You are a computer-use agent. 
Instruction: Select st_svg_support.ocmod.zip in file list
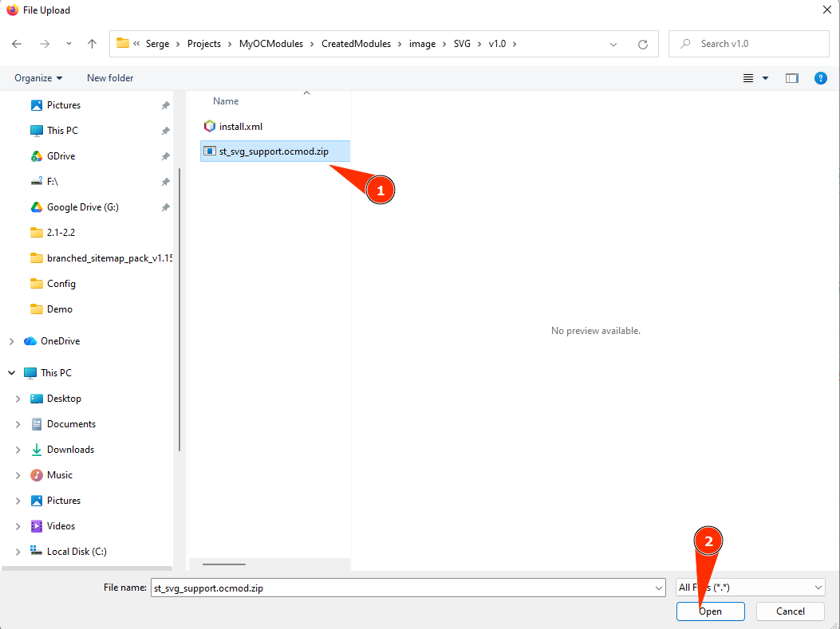[275, 151]
